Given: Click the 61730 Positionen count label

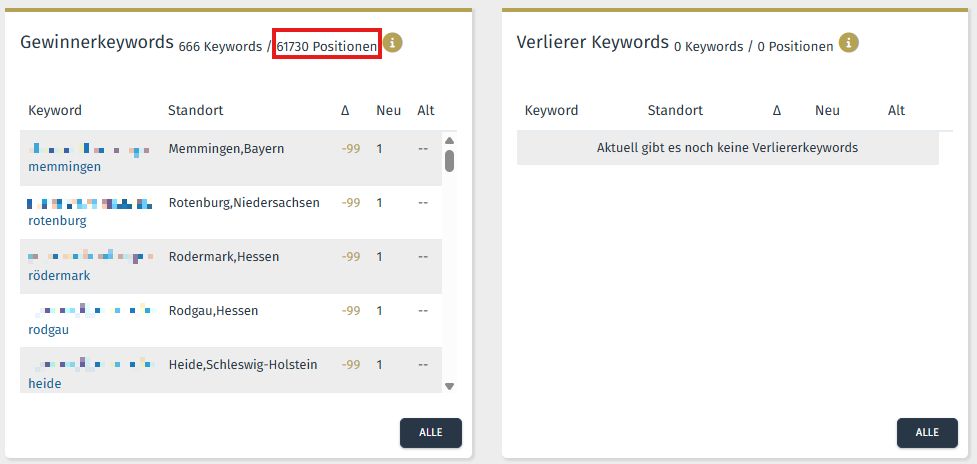Looking at the screenshot, I should click(x=327, y=47).
